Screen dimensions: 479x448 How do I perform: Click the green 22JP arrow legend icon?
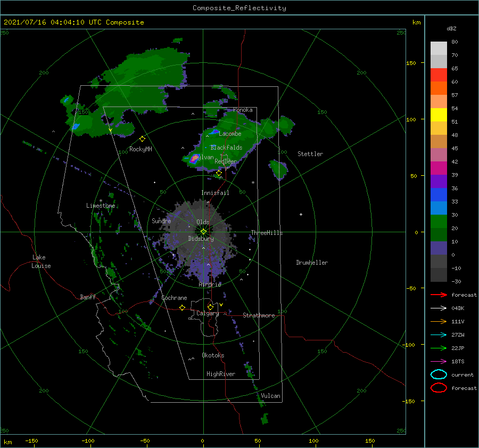pos(439,348)
